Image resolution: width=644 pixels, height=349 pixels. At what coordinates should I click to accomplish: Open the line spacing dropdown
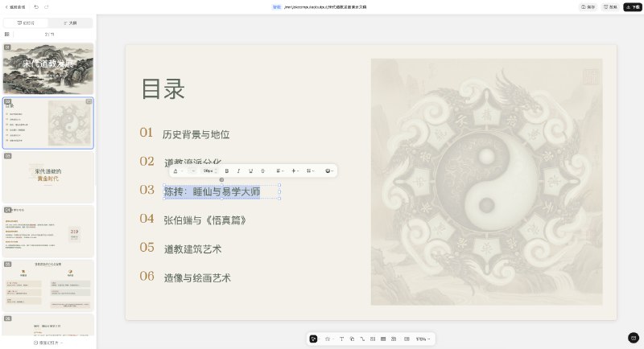tap(310, 171)
